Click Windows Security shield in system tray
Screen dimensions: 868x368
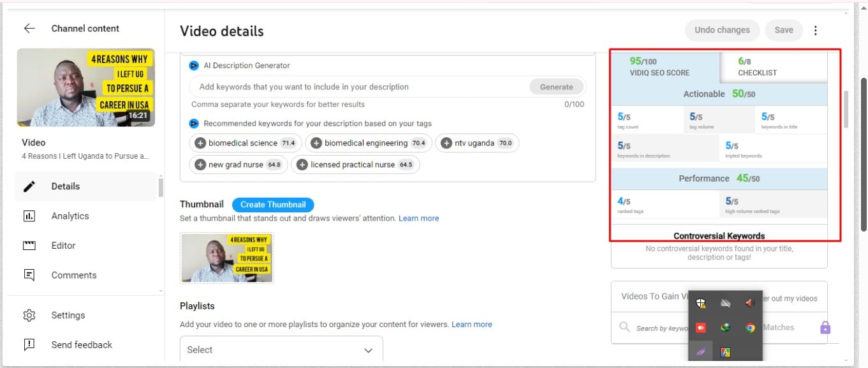(701, 304)
